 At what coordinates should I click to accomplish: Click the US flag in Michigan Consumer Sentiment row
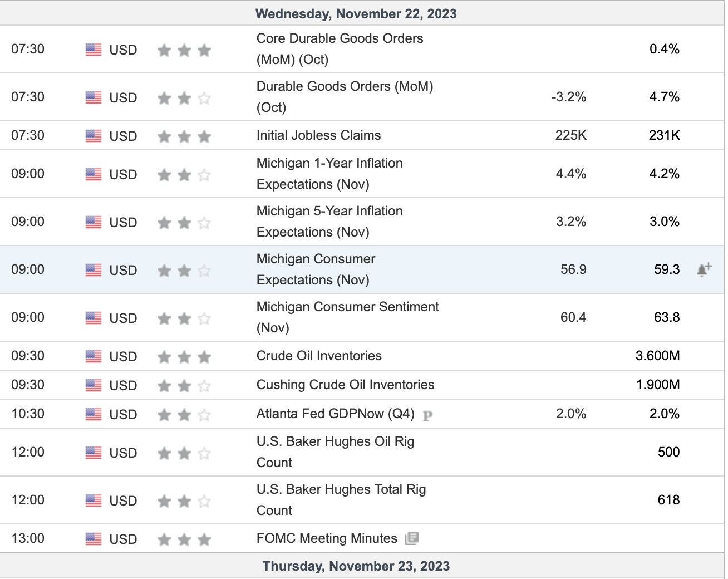pos(94,318)
